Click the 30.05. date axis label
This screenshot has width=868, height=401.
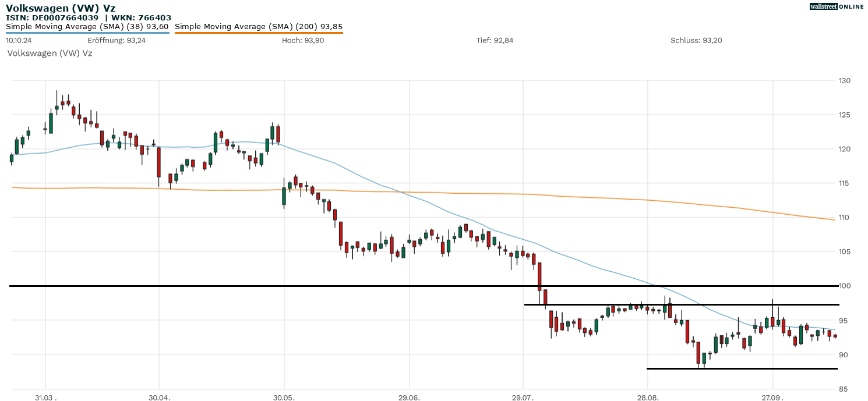coord(284,397)
